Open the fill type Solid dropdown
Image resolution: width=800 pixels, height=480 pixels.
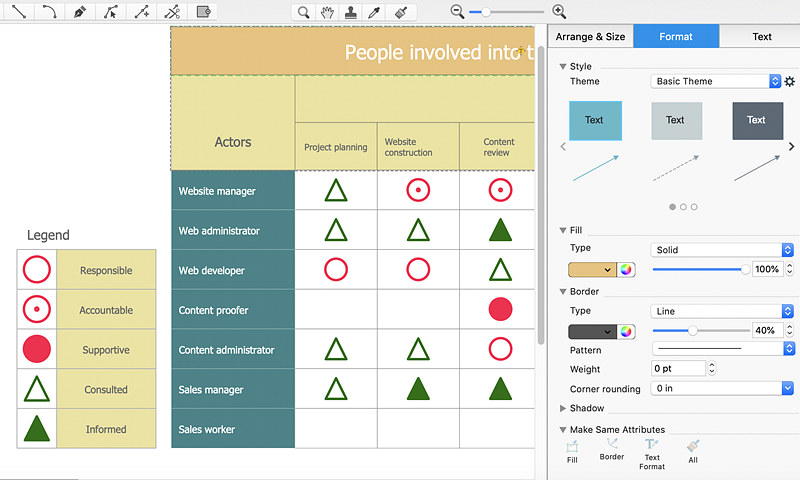[x=722, y=250]
